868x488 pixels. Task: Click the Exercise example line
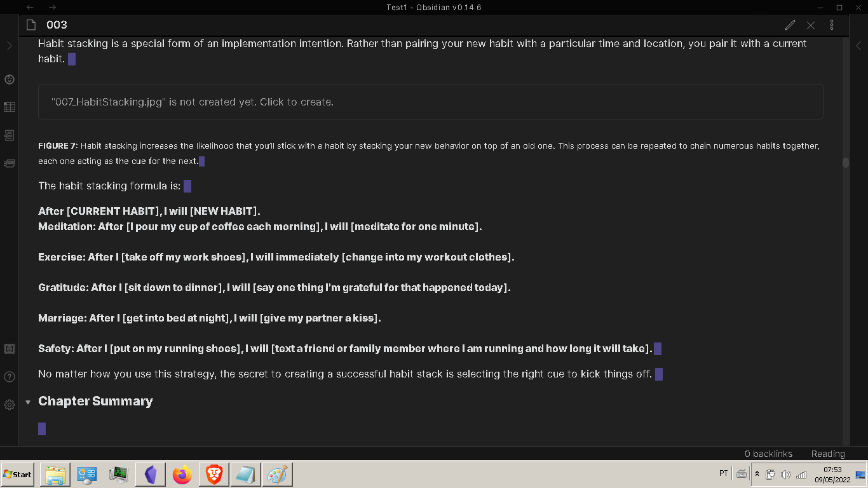pyautogui.click(x=276, y=257)
